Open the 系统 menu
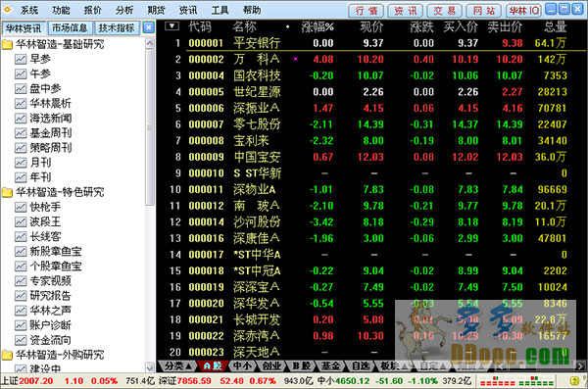Screen dimensions: 588x389 click(29, 10)
